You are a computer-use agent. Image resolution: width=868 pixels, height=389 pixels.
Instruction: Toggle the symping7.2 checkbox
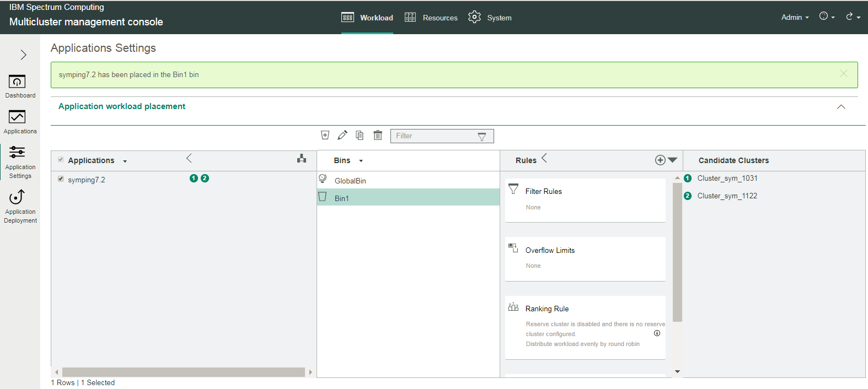[x=61, y=179]
